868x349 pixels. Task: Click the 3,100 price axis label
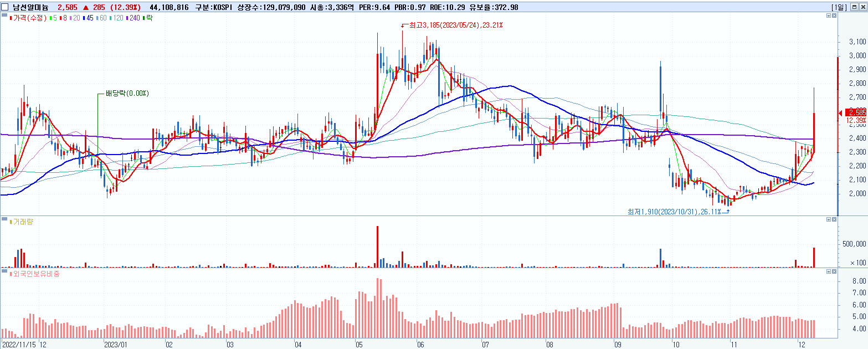click(857, 42)
